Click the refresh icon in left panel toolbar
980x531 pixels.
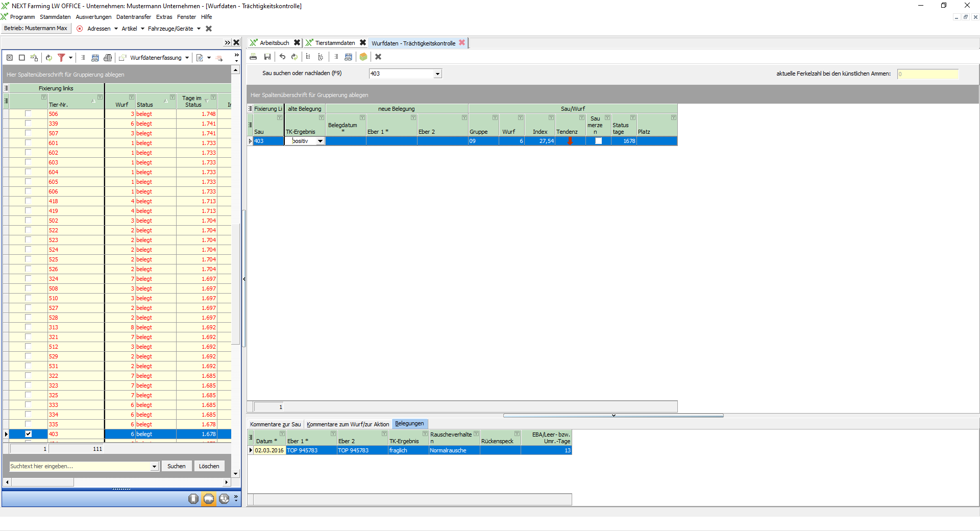pyautogui.click(x=48, y=58)
